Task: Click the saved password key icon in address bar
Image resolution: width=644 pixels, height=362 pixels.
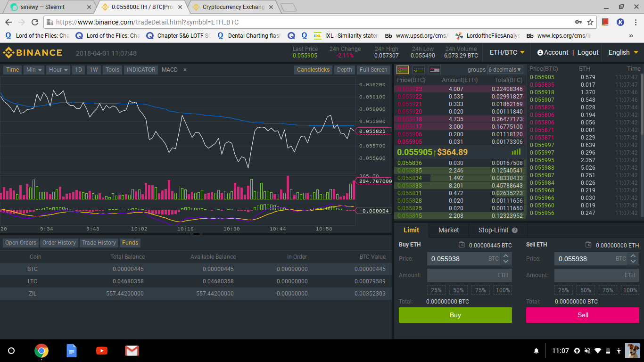Action: click(x=578, y=22)
